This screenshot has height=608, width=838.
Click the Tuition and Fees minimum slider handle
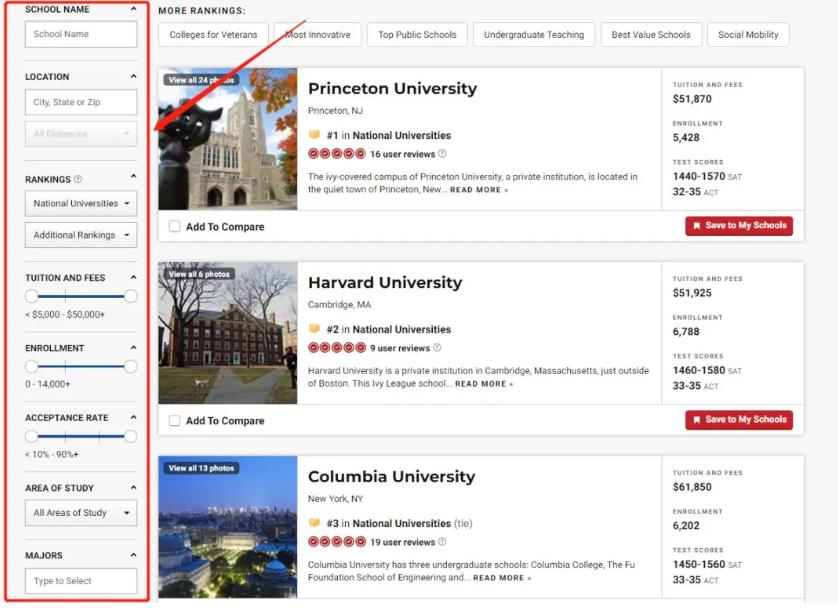click(32, 296)
